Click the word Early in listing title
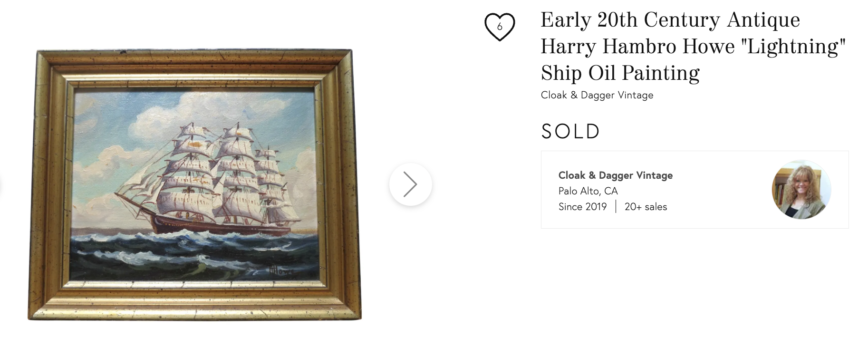868x347 pixels. point(565,20)
